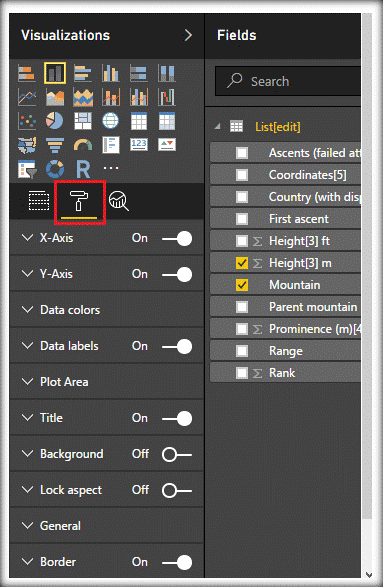
Task: Select the donut chart visual
Action: click(x=55, y=169)
